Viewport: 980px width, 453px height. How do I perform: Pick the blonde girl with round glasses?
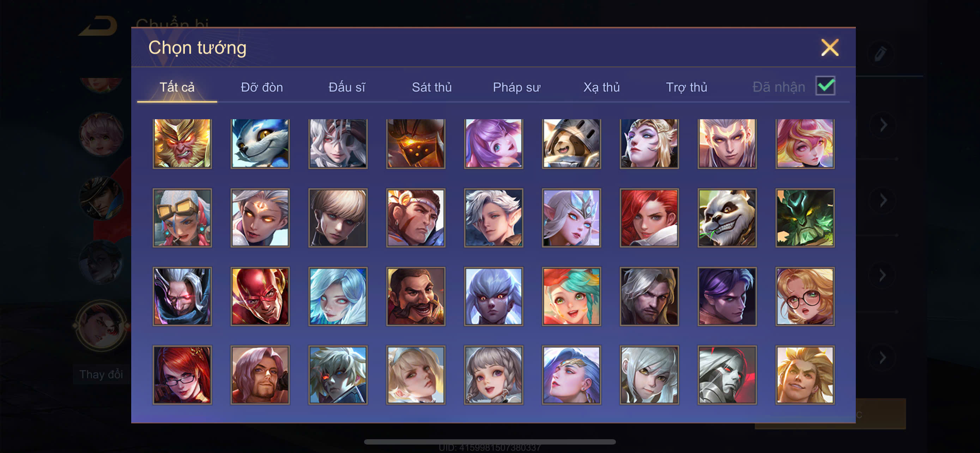point(805,296)
